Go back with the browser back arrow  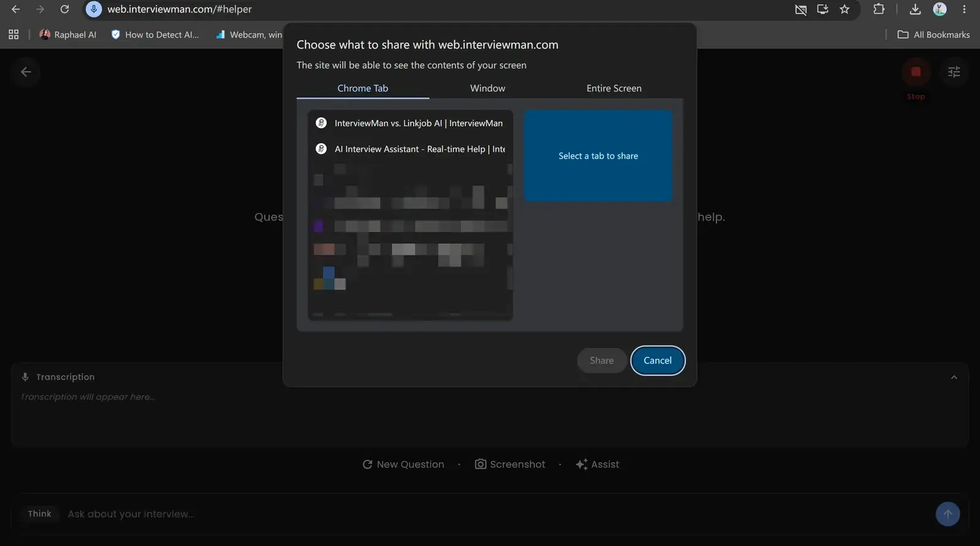coord(16,9)
